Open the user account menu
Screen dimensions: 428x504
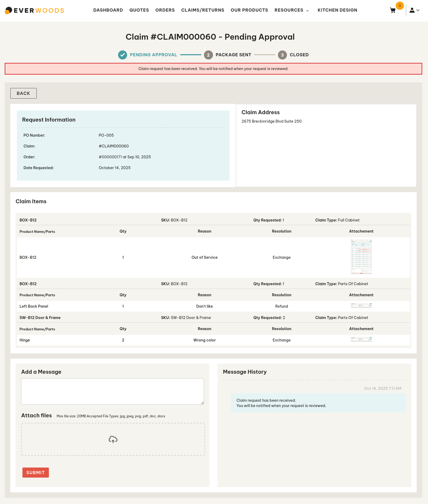pos(414,10)
